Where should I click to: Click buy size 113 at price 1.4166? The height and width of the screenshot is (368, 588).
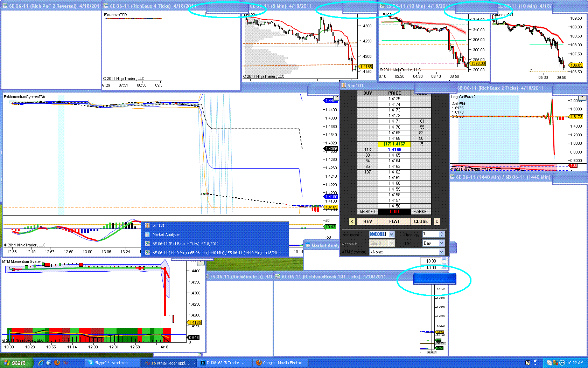pos(367,150)
